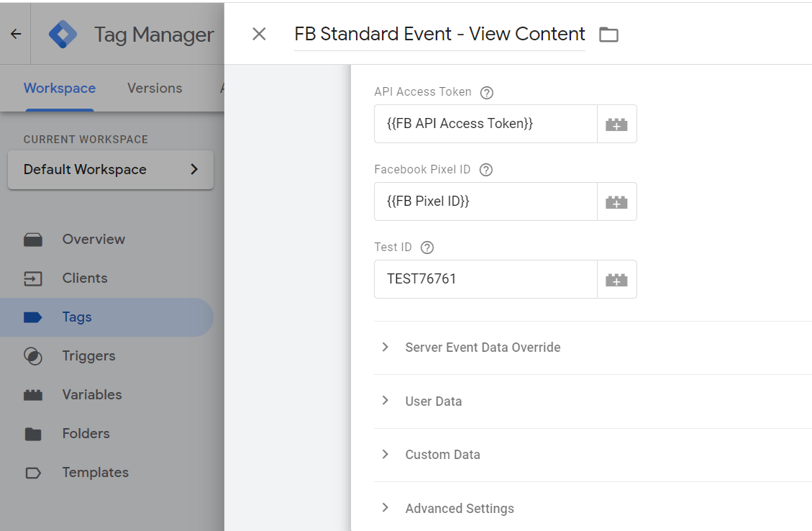
Task: Open folder icon next to tag name
Action: point(608,35)
